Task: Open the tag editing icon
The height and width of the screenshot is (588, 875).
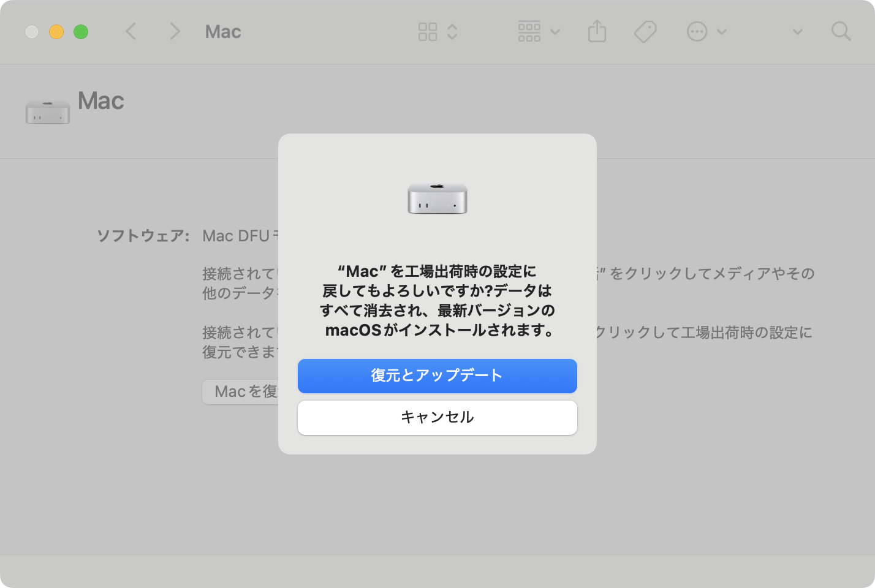Action: pos(645,31)
